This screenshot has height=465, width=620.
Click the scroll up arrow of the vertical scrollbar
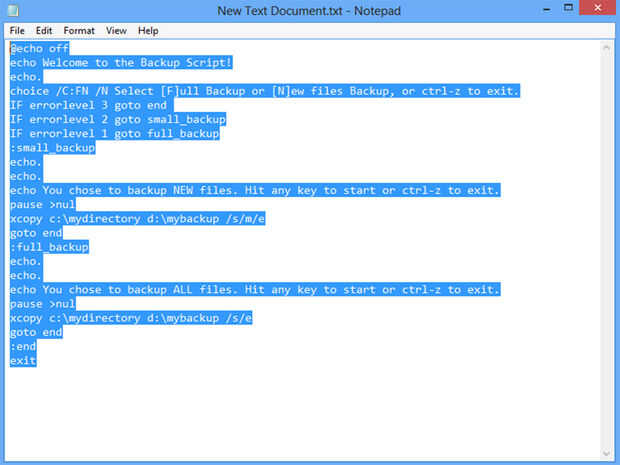(x=606, y=48)
